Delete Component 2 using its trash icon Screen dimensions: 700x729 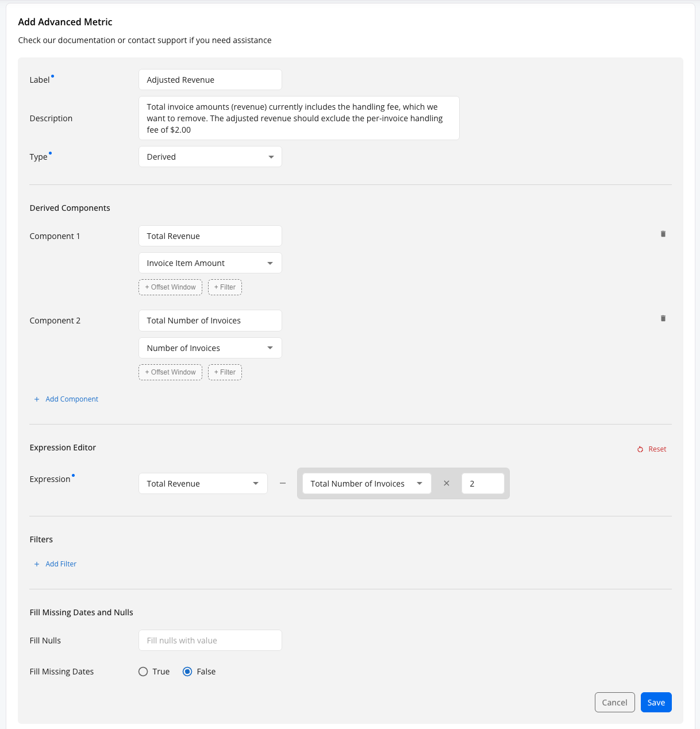pos(663,318)
